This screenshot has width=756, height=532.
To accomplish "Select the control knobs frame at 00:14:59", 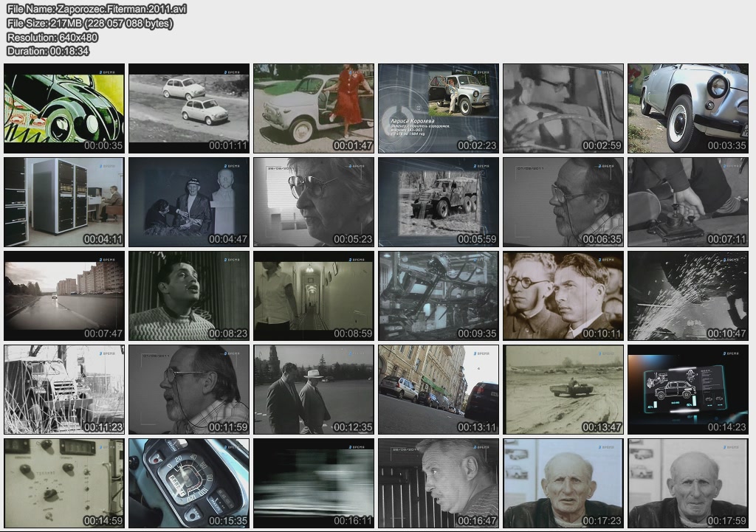I will tap(64, 483).
